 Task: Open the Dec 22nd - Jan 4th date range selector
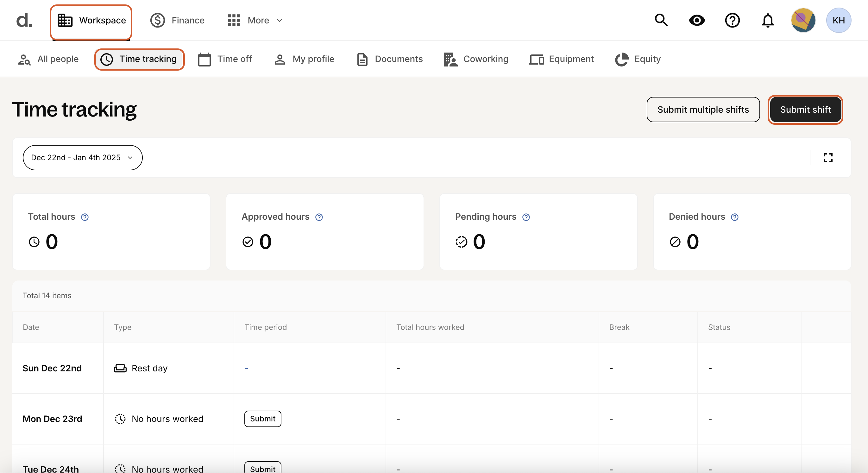pyautogui.click(x=82, y=158)
